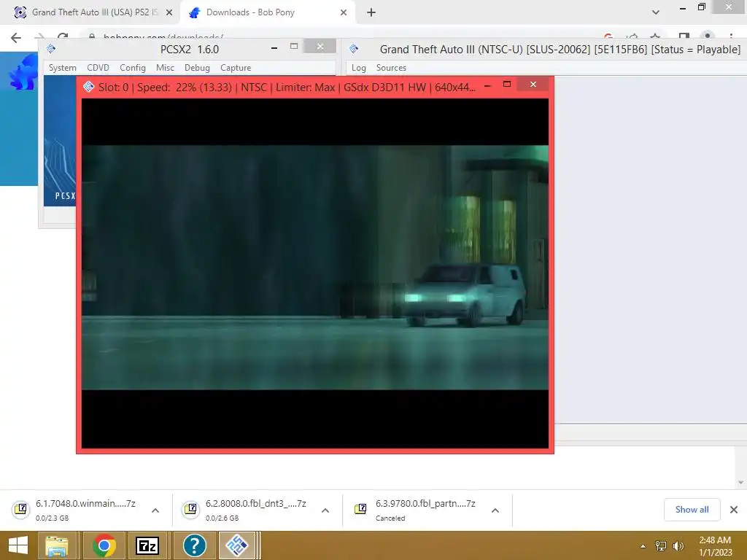Click the Bob Pony site logo

[23, 71]
